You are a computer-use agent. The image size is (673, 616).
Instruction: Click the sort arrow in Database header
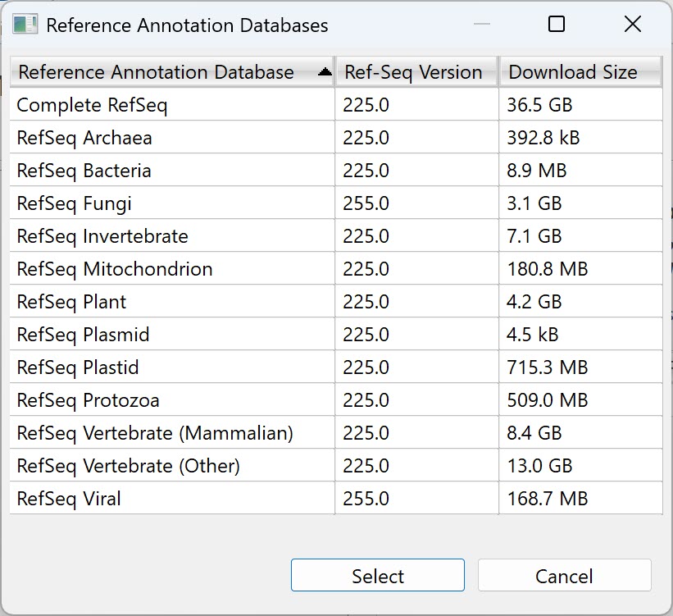[x=325, y=72]
